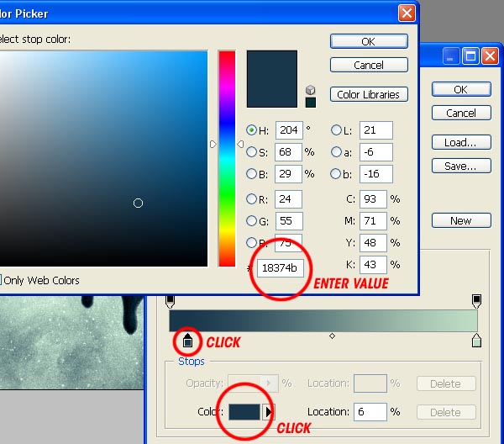Click the L field showing 21
This screenshot has width=504, height=444.
376,130
